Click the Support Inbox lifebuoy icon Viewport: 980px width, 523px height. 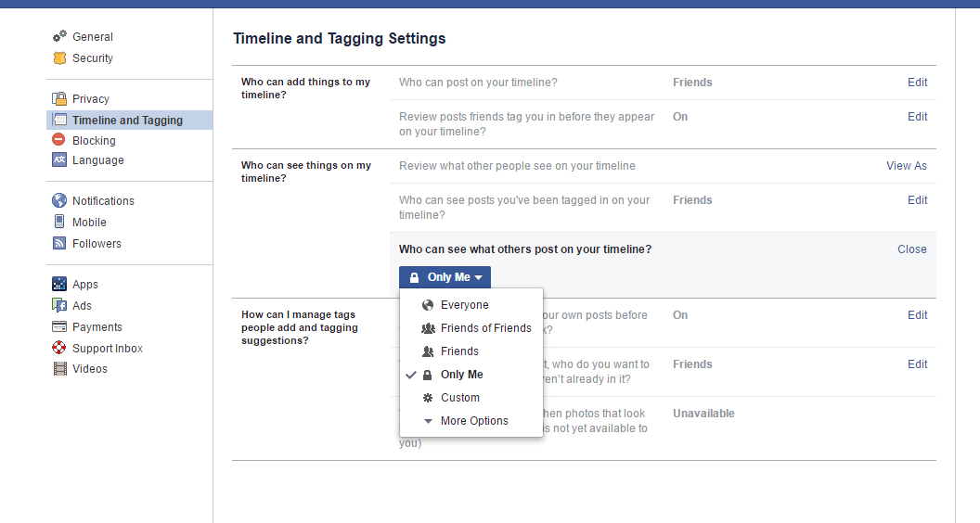pyautogui.click(x=59, y=348)
